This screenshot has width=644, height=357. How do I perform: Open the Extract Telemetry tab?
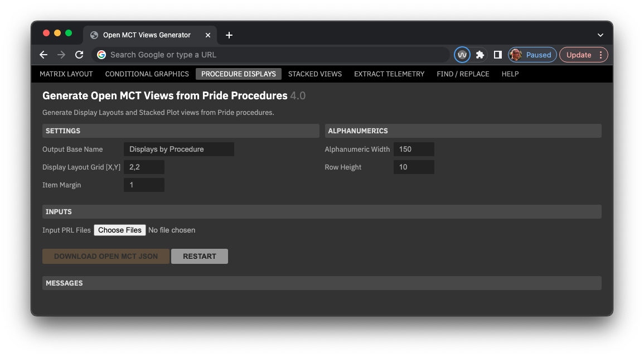point(389,74)
